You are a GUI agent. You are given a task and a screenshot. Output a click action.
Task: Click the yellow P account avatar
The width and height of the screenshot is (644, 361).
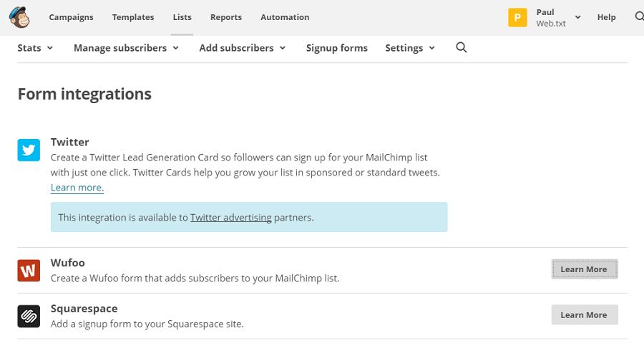click(x=517, y=17)
